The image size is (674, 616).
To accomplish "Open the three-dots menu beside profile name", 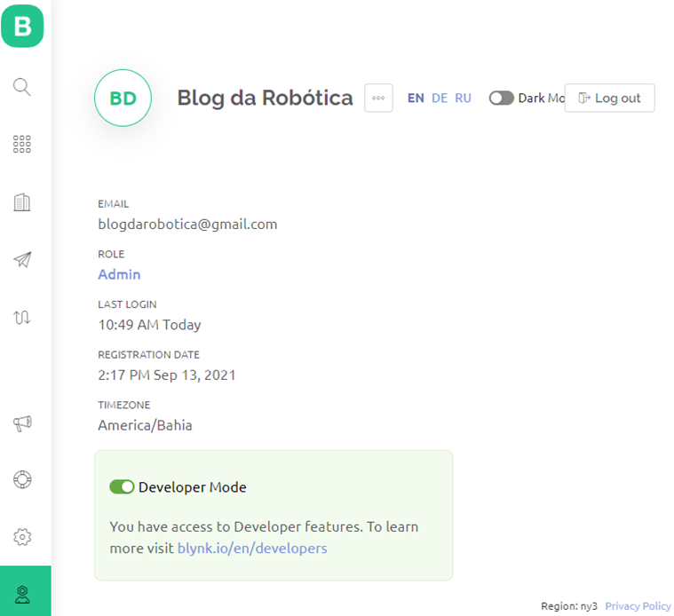I will 378,98.
